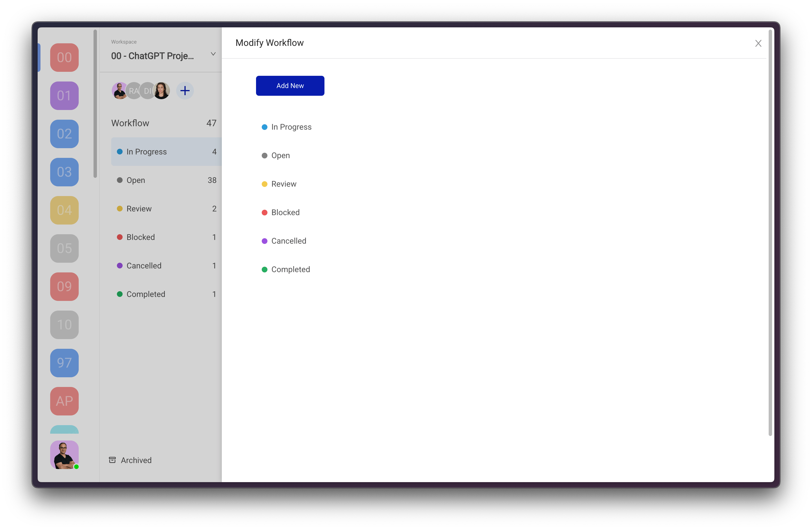Select the Cancelled menu item
Viewport: 812px width, 530px height.
click(x=288, y=240)
